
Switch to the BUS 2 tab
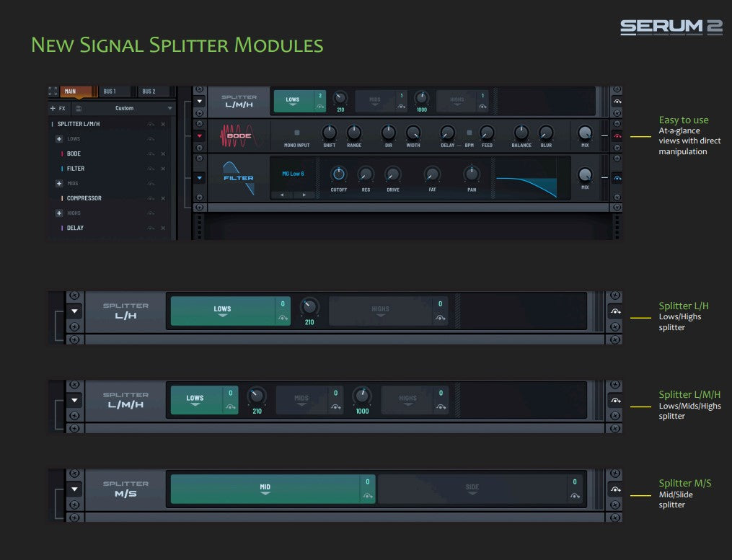149,92
